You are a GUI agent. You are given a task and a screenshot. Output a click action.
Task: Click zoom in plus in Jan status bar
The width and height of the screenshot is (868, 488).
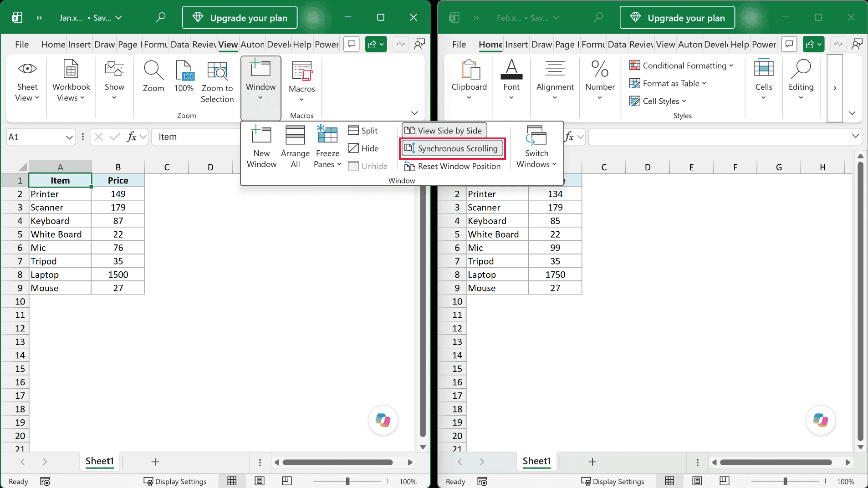tap(388, 481)
